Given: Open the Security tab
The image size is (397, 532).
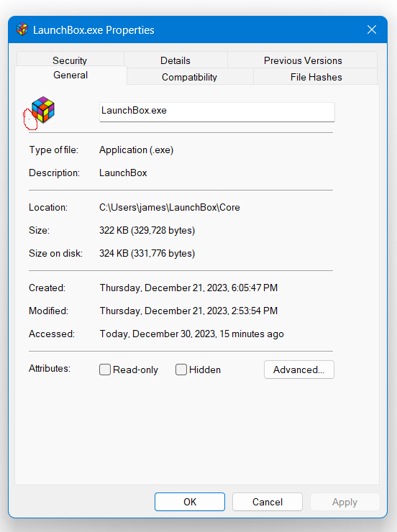Looking at the screenshot, I should click(x=70, y=60).
